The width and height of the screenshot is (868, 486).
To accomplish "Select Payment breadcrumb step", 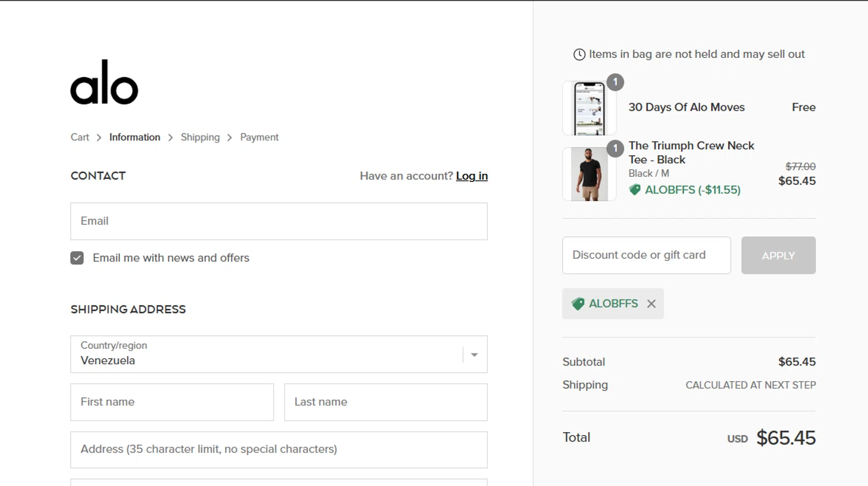I will [x=259, y=137].
